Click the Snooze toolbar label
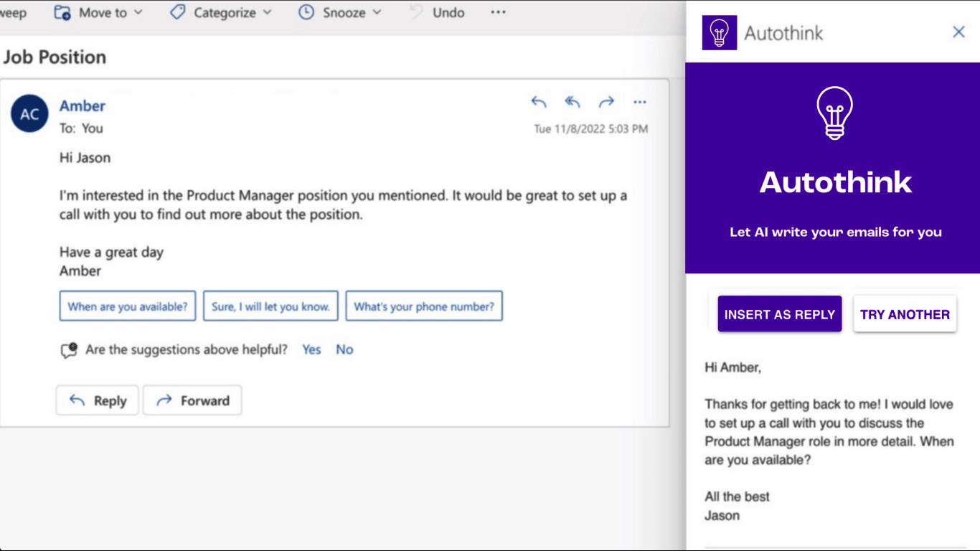The image size is (980, 551). (344, 12)
